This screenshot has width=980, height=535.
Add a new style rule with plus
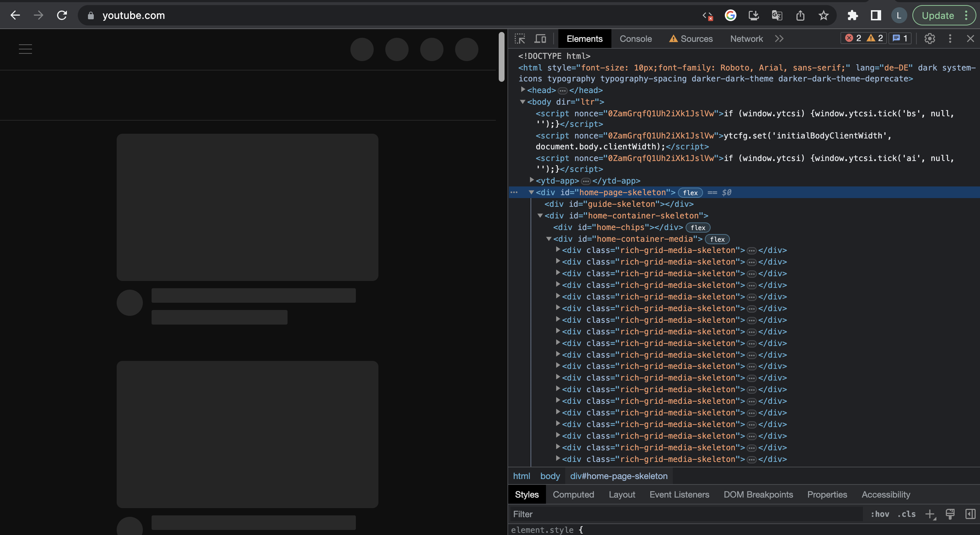(x=930, y=514)
